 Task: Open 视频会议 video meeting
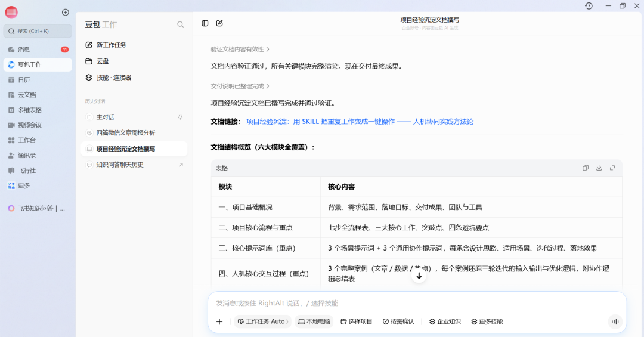click(x=38, y=125)
